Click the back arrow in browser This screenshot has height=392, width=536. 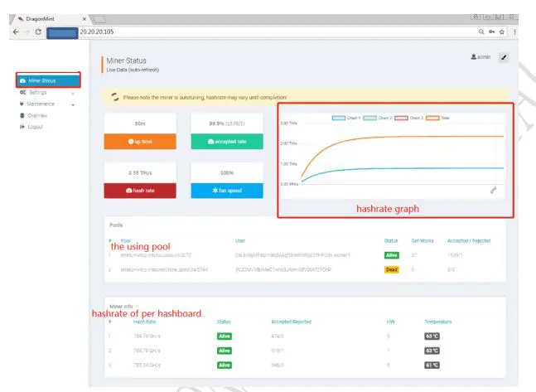16,31
